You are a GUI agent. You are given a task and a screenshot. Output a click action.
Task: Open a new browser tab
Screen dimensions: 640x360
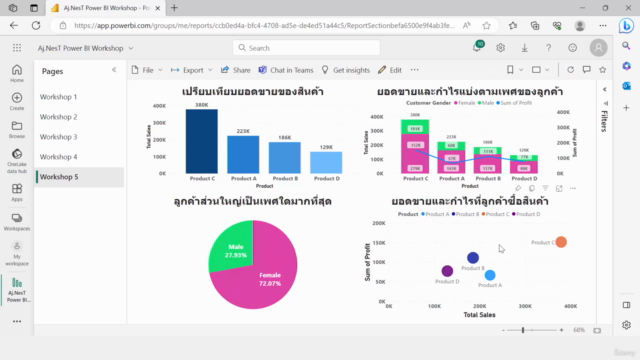[x=174, y=8]
